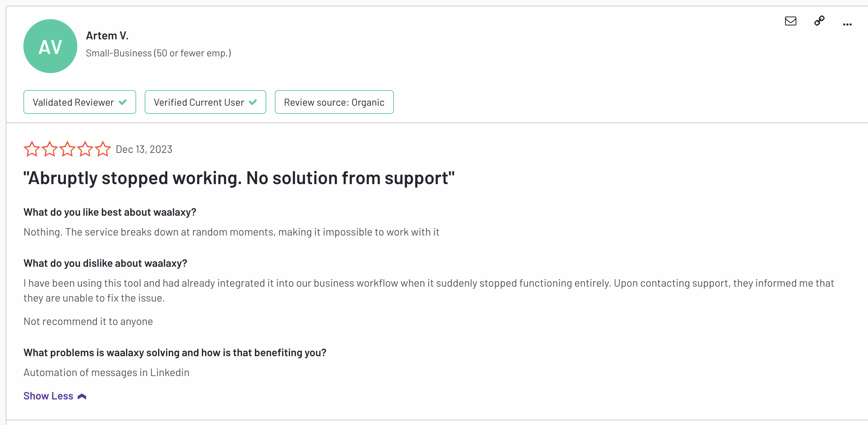The height and width of the screenshot is (425, 868).
Task: Click the Verified Current User badge
Action: pos(205,102)
